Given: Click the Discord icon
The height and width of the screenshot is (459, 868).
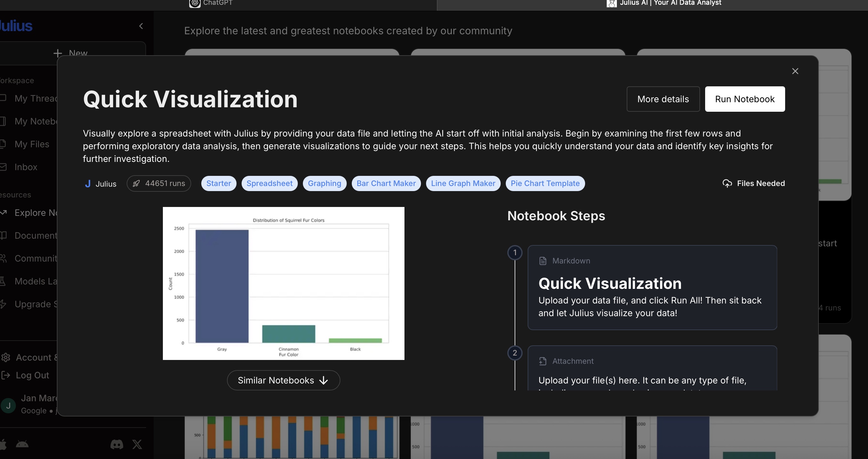Looking at the screenshot, I should [117, 444].
